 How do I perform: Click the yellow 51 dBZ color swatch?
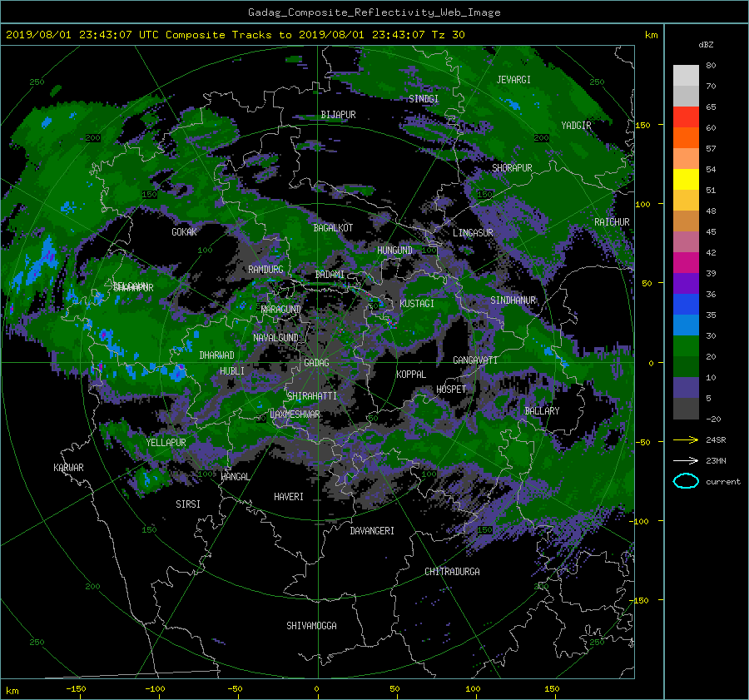686,180
